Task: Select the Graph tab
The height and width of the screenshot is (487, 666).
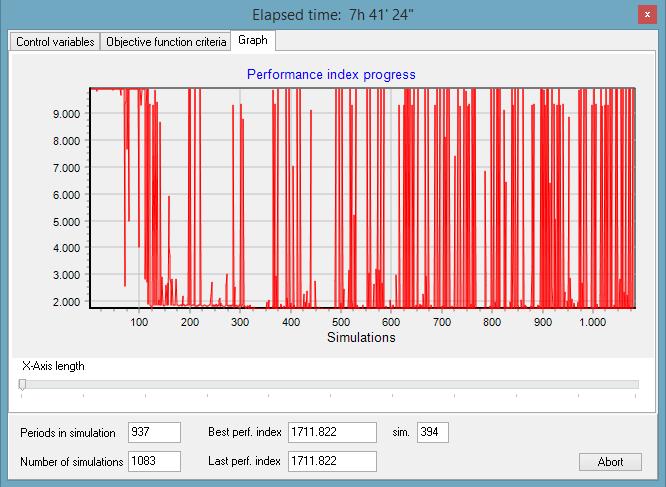Action: pyautogui.click(x=253, y=40)
